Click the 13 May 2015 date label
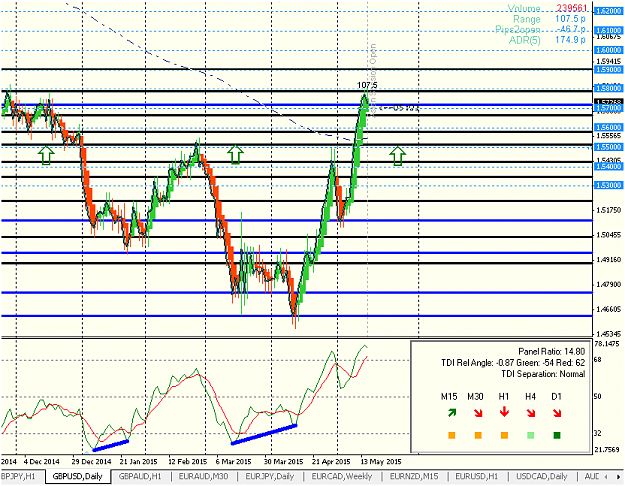The width and height of the screenshot is (625, 486). point(379,462)
